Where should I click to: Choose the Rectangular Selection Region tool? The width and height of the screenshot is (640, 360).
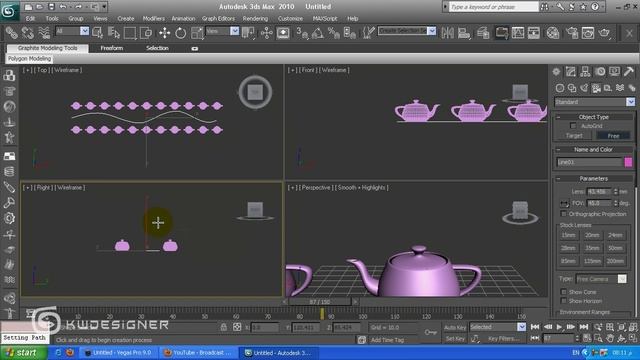130,33
